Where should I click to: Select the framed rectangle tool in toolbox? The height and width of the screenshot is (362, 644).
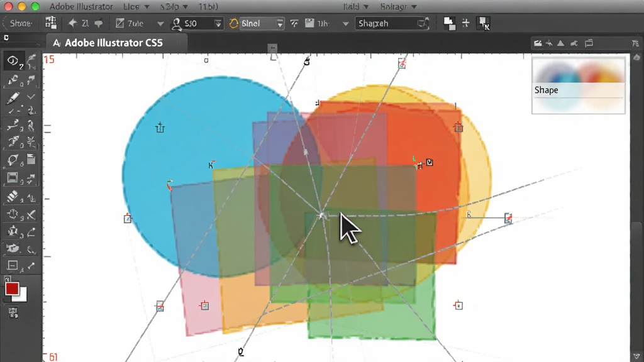point(13,178)
